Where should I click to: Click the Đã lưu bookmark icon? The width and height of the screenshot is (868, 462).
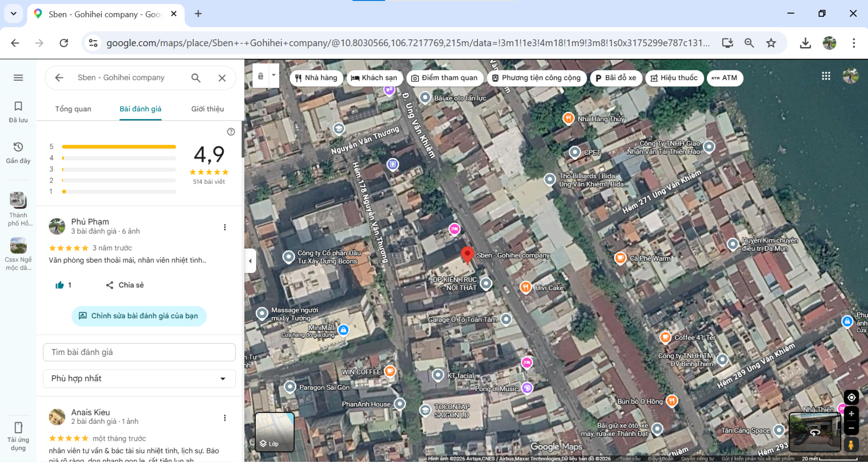coord(18,106)
